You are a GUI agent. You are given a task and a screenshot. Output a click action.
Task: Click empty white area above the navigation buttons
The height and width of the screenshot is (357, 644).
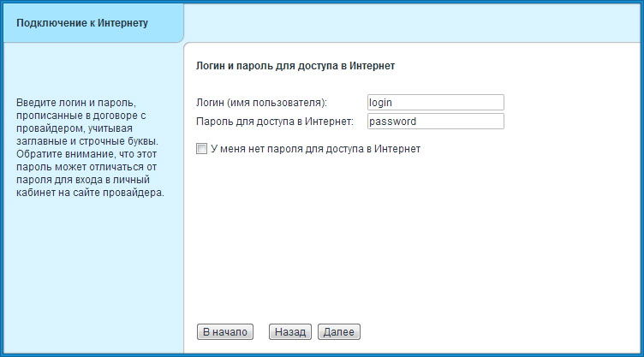coord(411,248)
